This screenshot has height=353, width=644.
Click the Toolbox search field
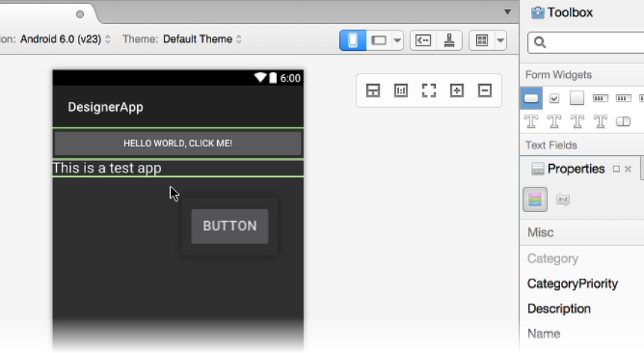point(586,42)
